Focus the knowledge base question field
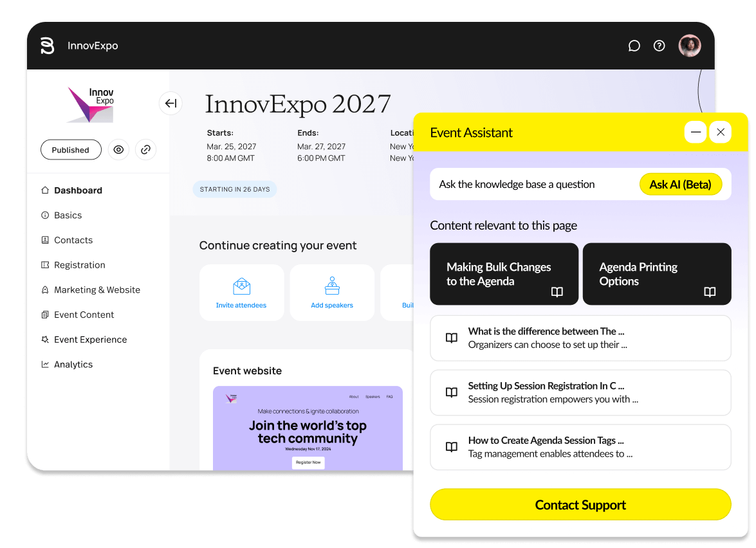 pyautogui.click(x=534, y=185)
